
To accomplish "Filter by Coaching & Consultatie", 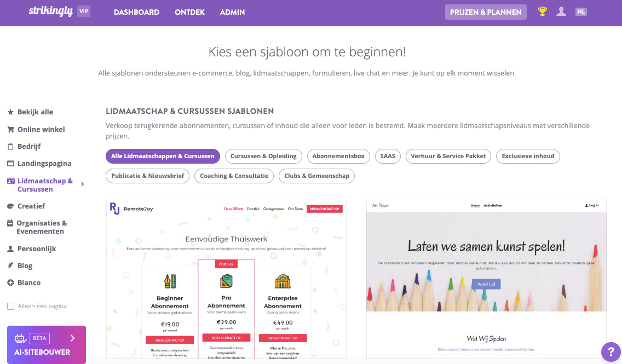I will click(x=234, y=176).
